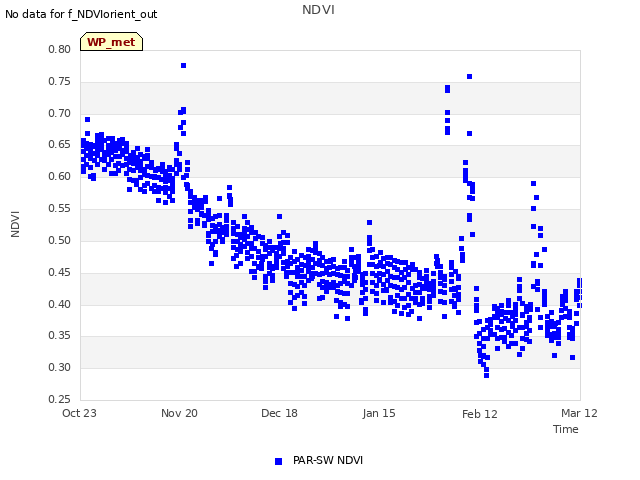Click the 0.65 y-axis tick label

coord(60,144)
